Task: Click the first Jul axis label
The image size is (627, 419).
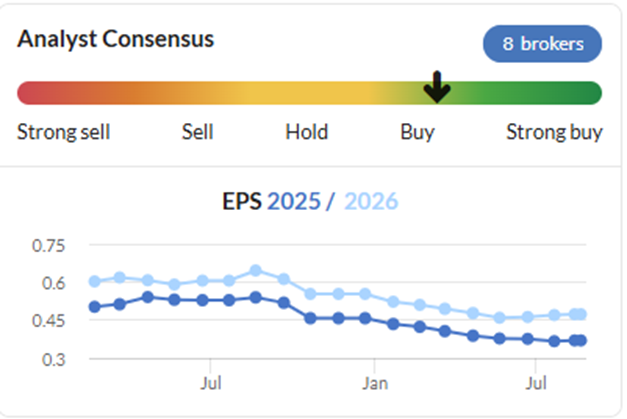Action: point(211,383)
